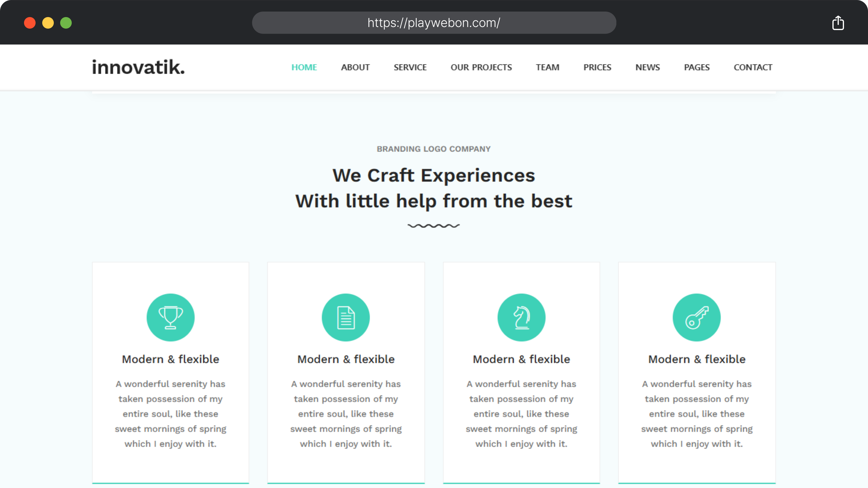Viewport: 868px width, 488px height.
Task: Click the red close window button
Action: (30, 23)
